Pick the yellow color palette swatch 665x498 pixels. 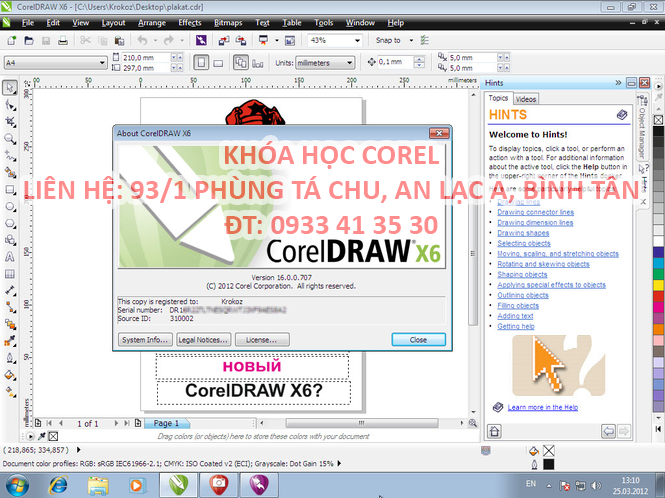pos(658,285)
